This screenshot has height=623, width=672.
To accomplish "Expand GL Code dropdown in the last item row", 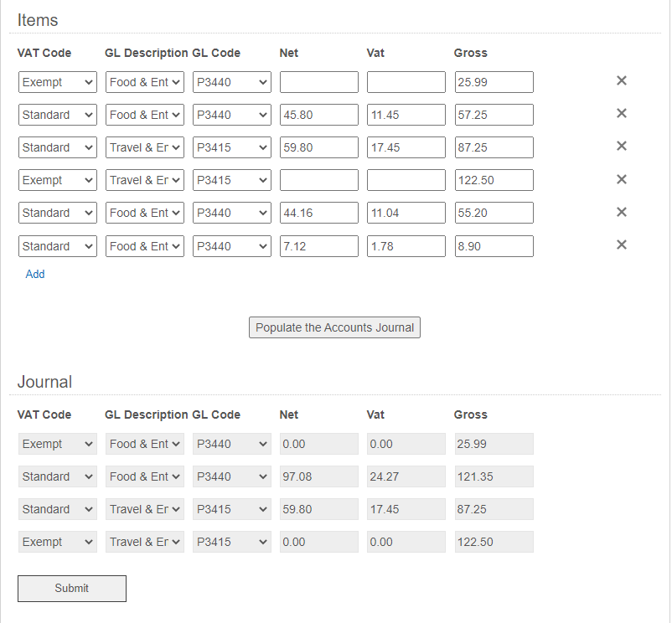I will (232, 246).
